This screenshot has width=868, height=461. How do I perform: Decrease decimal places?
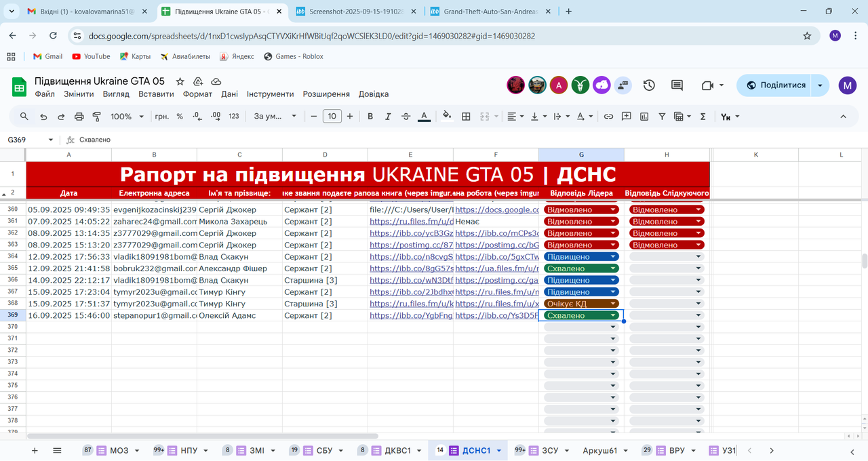point(197,117)
